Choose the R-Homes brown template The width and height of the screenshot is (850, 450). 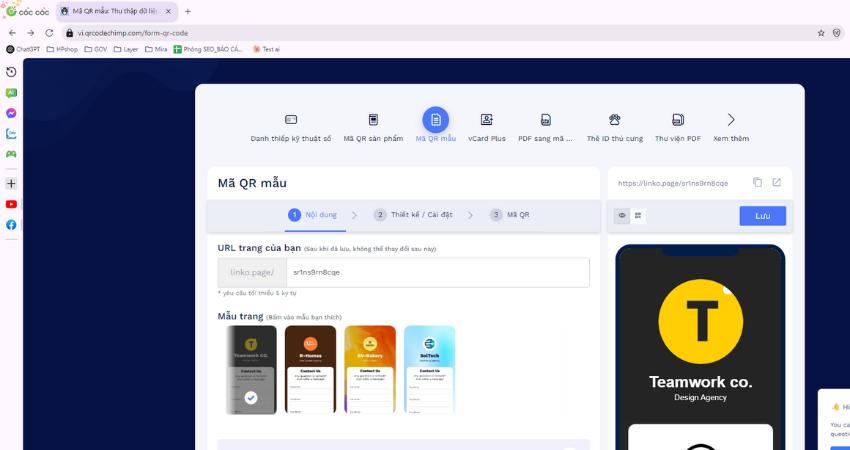(311, 370)
